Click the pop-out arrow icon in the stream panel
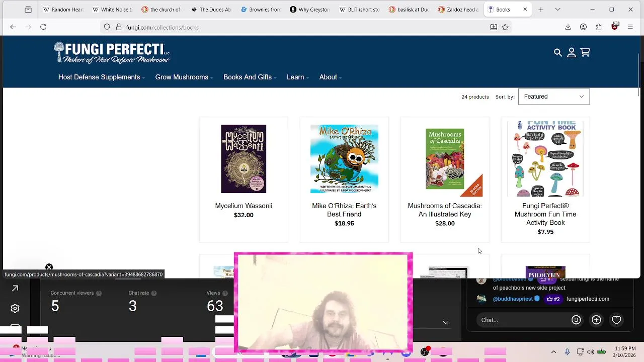The height and width of the screenshot is (362, 644). pyautogui.click(x=15, y=288)
